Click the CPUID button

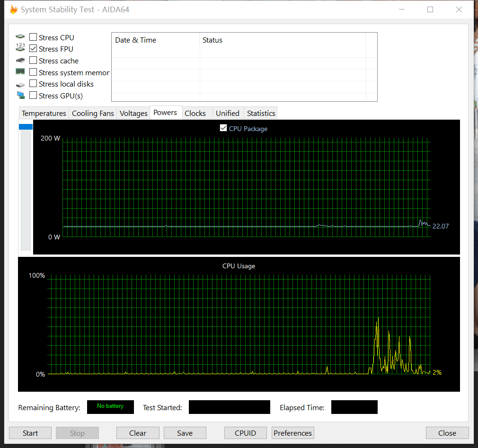pos(245,433)
